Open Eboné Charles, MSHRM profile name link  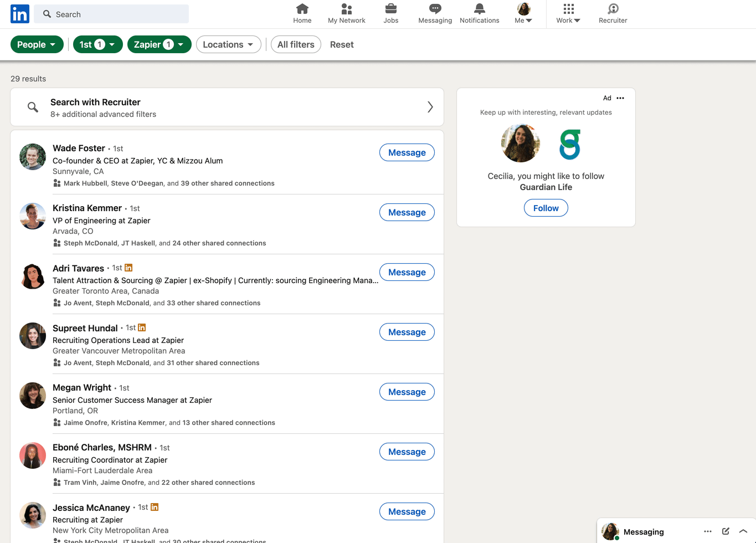pyautogui.click(x=102, y=447)
